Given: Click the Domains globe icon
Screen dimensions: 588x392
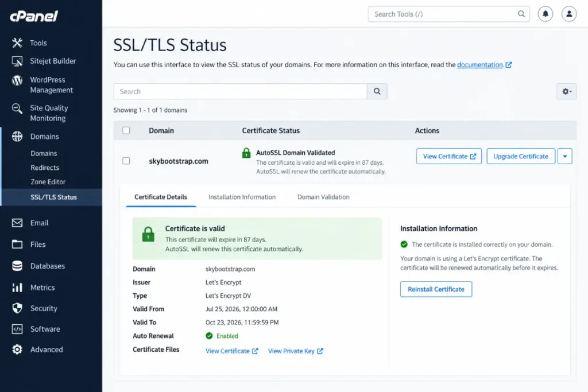Looking at the screenshot, I should [17, 137].
